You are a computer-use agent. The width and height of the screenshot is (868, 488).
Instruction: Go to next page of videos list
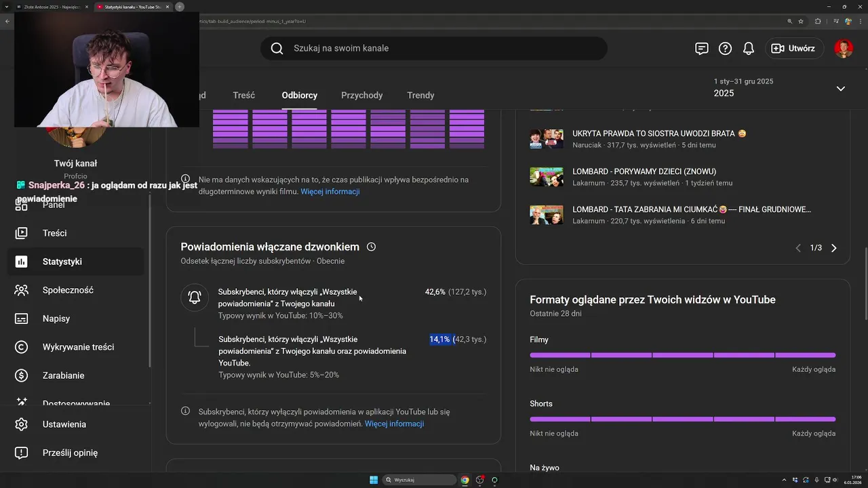(834, 248)
